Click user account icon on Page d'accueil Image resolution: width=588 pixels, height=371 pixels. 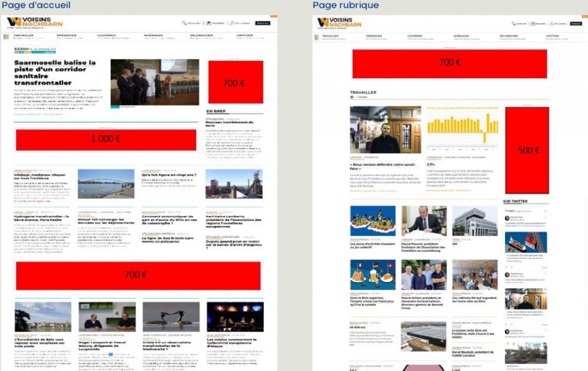click(232, 23)
